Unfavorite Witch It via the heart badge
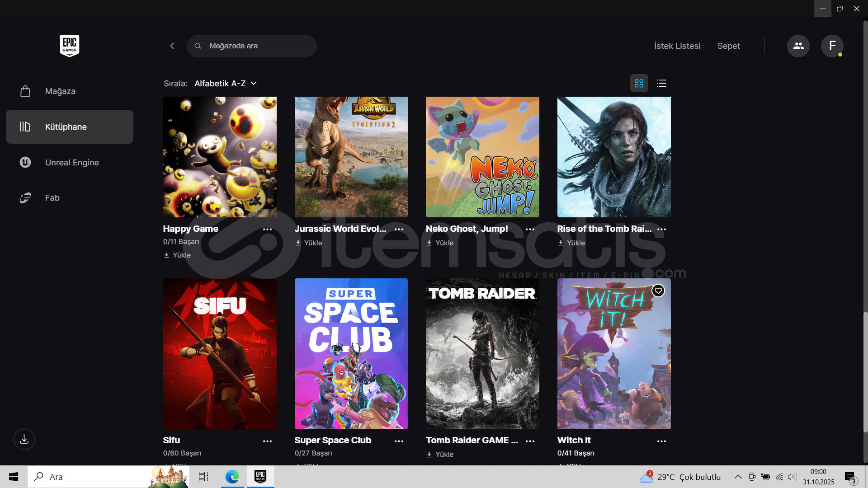This screenshot has height=488, width=868. 658,291
